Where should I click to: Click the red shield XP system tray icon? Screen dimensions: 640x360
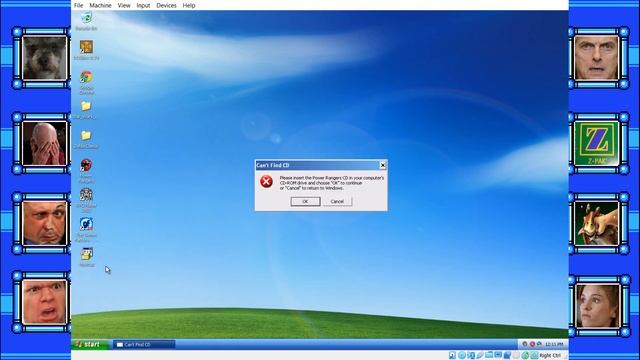pyautogui.click(x=532, y=344)
